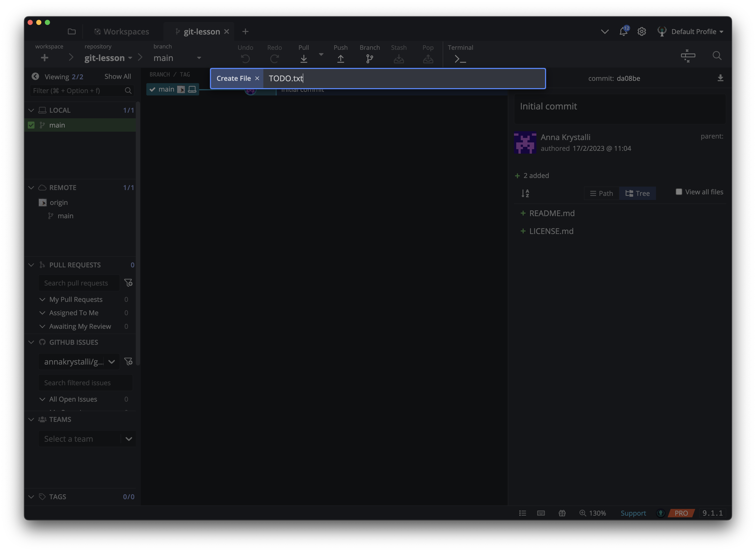Open the Terminal icon
This screenshot has height=552, width=756.
coord(460,59)
